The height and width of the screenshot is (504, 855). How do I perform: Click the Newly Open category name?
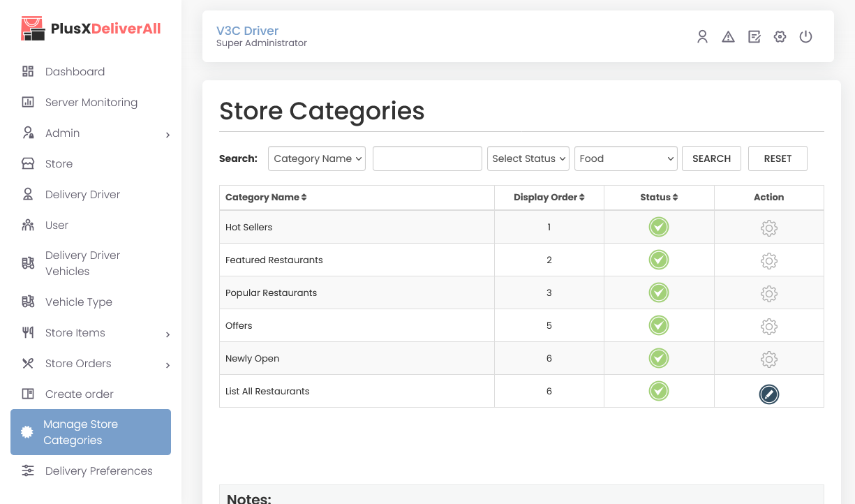click(x=252, y=358)
